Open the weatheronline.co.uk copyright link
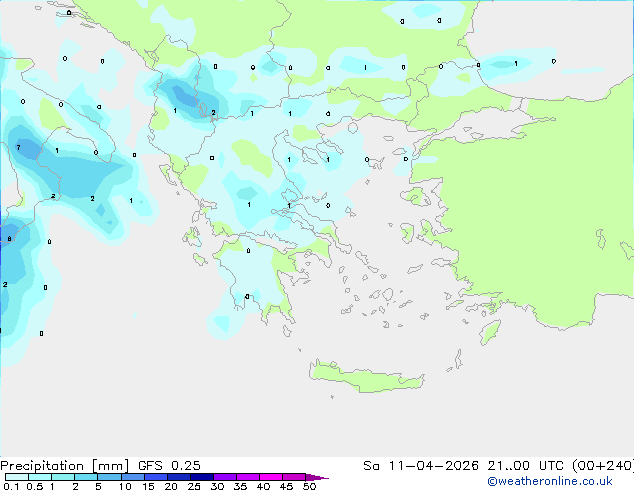This screenshot has width=634, height=490. pos(550,481)
